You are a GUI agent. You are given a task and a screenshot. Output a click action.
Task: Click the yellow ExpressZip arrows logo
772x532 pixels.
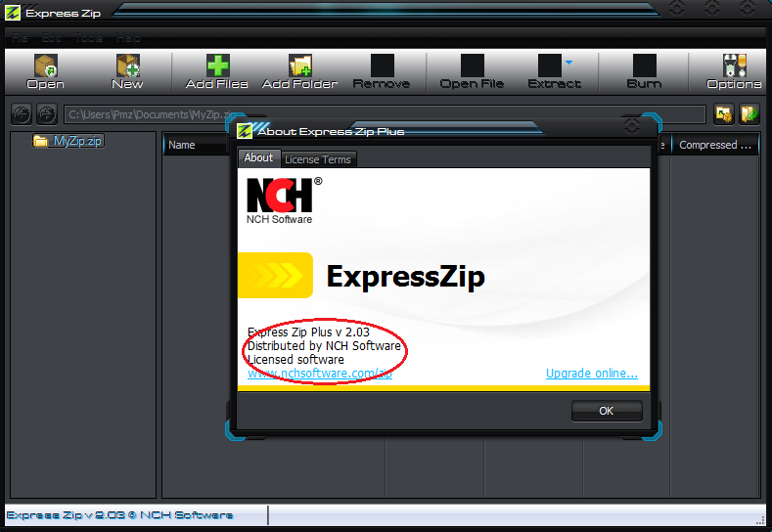click(275, 275)
